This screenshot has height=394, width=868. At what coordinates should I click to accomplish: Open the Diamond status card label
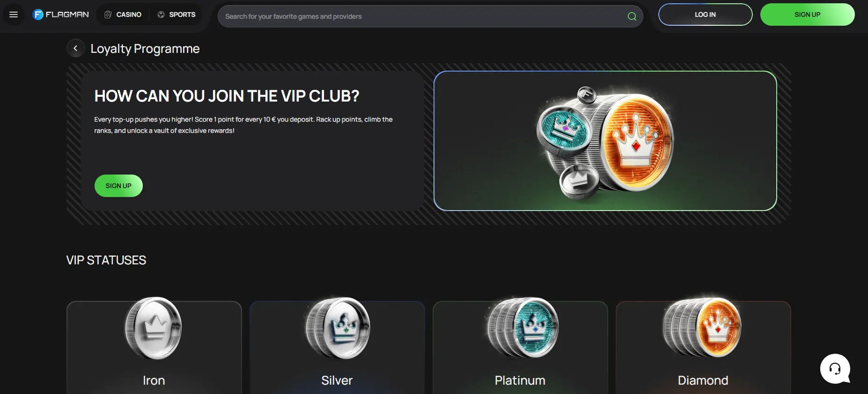(x=703, y=380)
